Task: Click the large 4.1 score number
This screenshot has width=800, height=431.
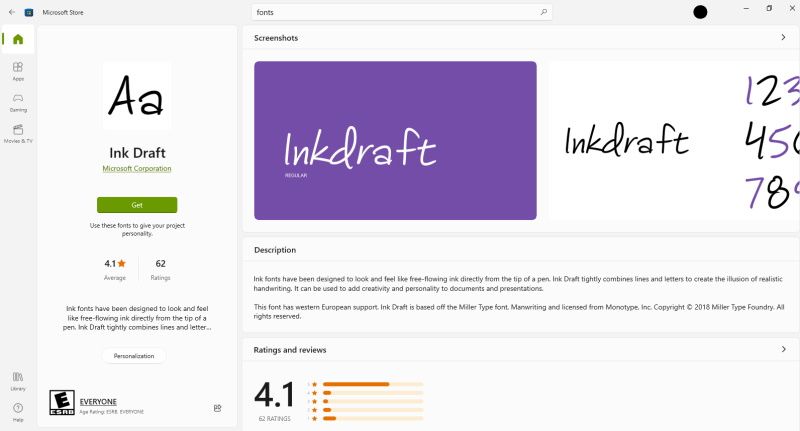Action: click(274, 395)
